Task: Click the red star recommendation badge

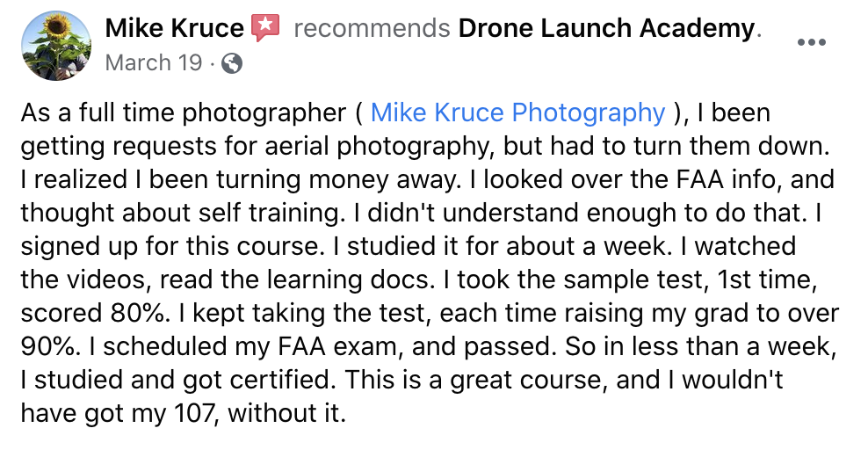Action: pos(265,27)
